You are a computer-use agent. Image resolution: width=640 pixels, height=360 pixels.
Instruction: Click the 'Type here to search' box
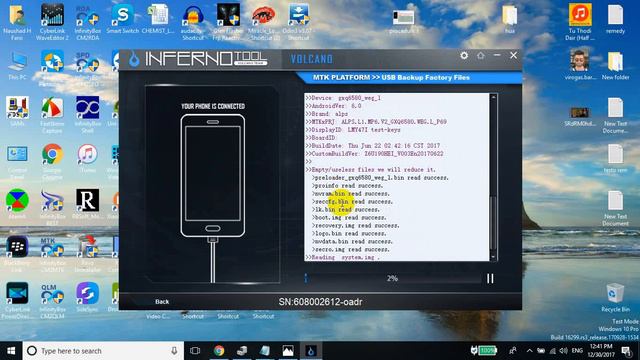click(103, 351)
